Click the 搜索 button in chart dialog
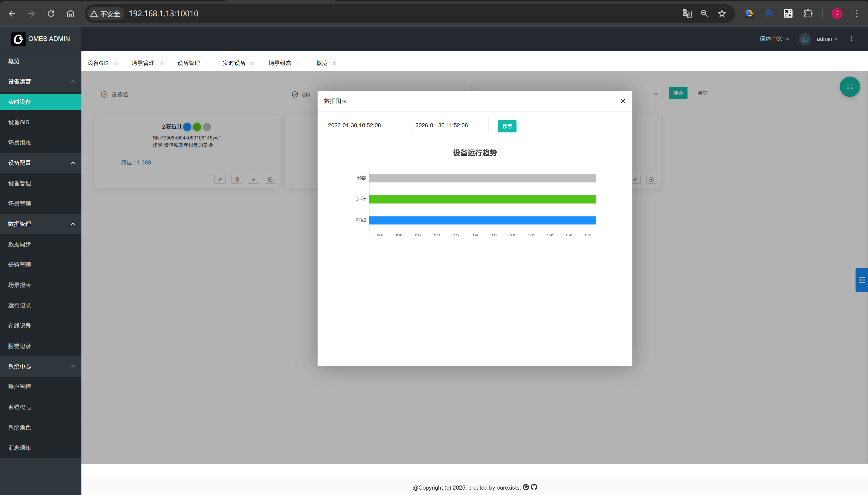Viewport: 868px width, 495px height. [507, 126]
